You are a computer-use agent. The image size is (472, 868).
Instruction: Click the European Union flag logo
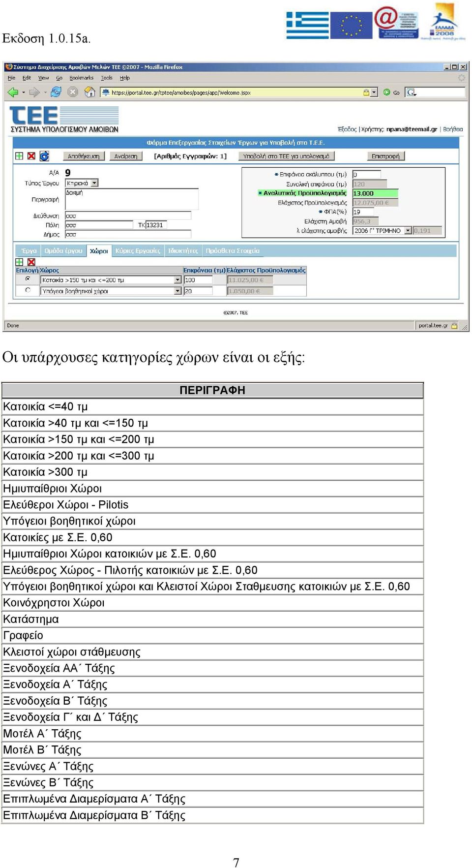pos(351,25)
